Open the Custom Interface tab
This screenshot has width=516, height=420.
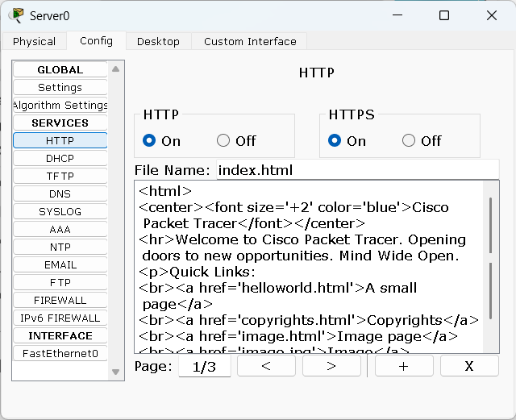coord(250,41)
